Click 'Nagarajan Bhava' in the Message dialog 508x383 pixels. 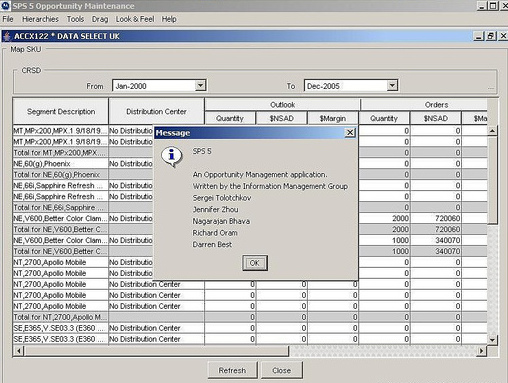coord(221,221)
